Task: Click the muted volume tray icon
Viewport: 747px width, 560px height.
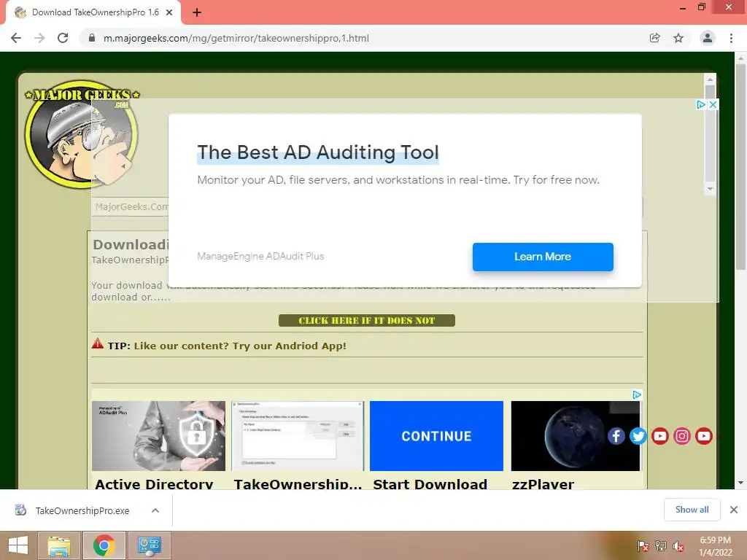Action: (678, 546)
